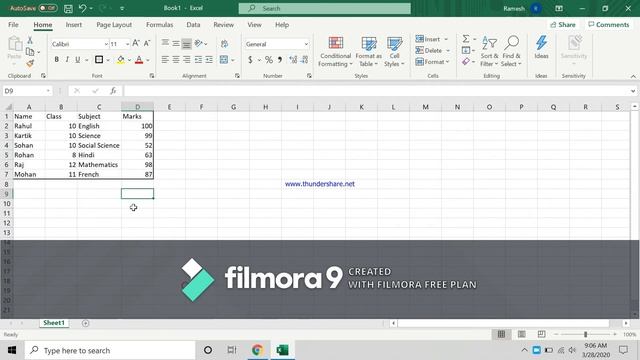The image size is (640, 360).
Task: Expand the Font Color dropdown arrow
Action: tap(147, 60)
